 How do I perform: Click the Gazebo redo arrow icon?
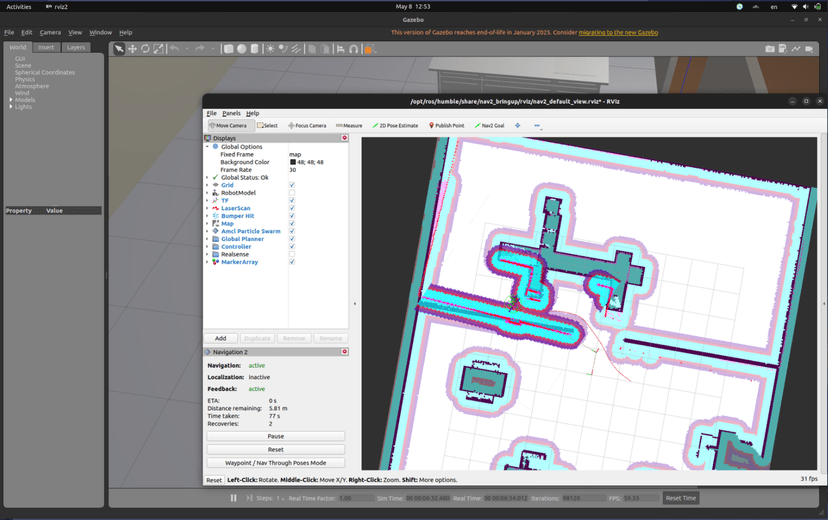pos(200,49)
